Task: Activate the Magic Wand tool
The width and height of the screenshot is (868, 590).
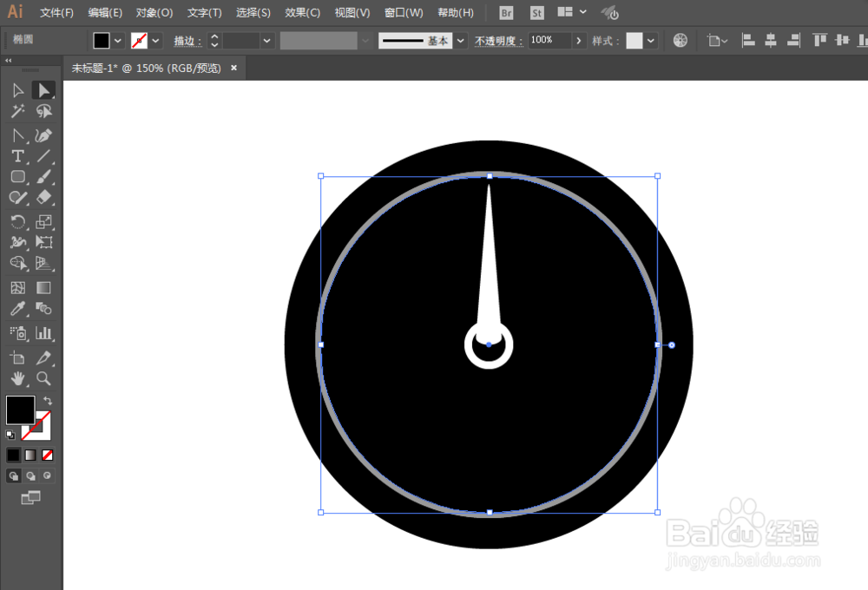Action: [17, 111]
